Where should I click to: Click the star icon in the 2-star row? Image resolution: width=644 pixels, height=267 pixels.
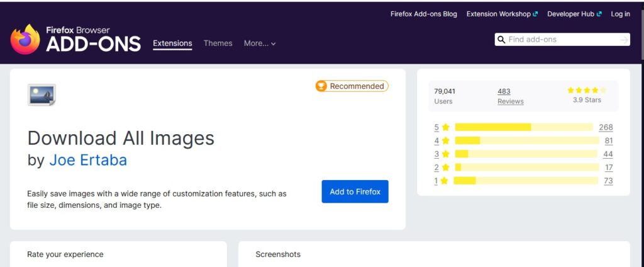pos(446,168)
